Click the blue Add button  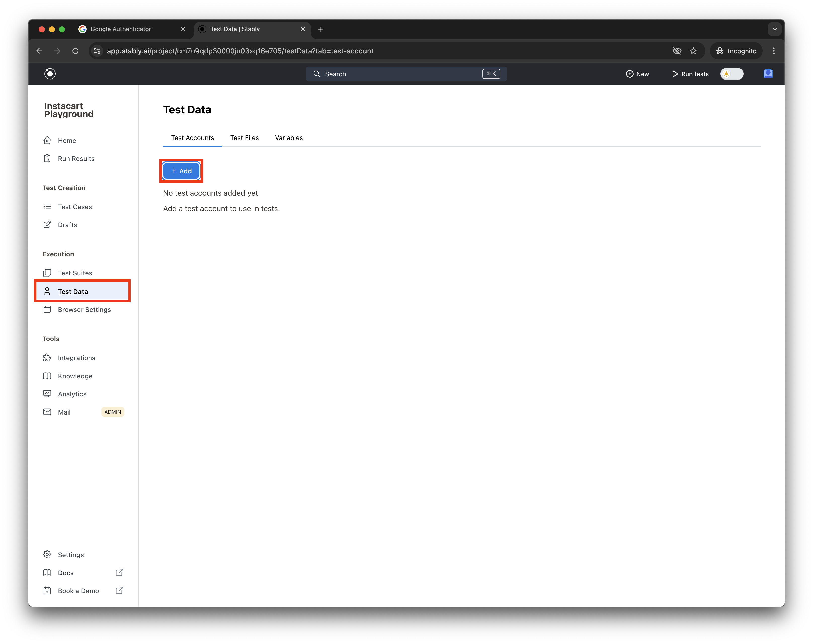[x=181, y=171]
